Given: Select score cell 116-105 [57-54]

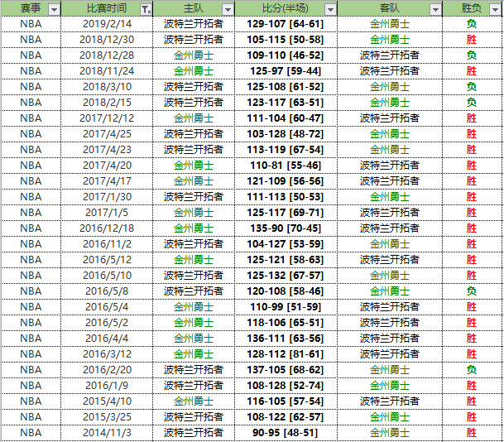Looking at the screenshot, I should click(286, 401).
